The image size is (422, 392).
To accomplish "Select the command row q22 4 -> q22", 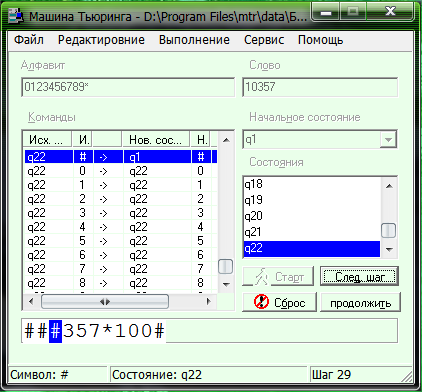I will (120, 227).
